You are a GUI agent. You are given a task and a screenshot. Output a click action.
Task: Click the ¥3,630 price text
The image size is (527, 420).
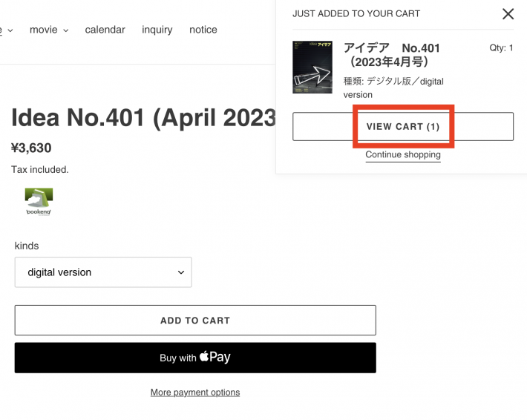click(31, 148)
